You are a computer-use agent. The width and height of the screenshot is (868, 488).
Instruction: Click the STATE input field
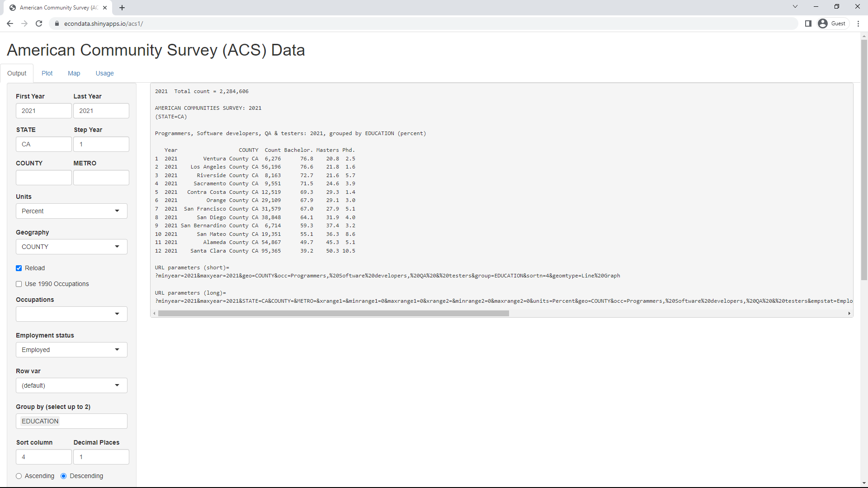point(43,144)
